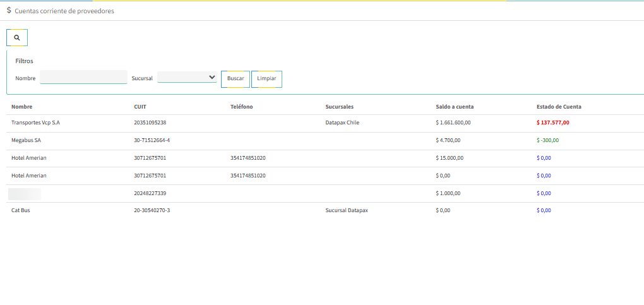Image resolution: width=644 pixels, height=305 pixels.
Task: Click the dollar sign page icon
Action: click(9, 11)
